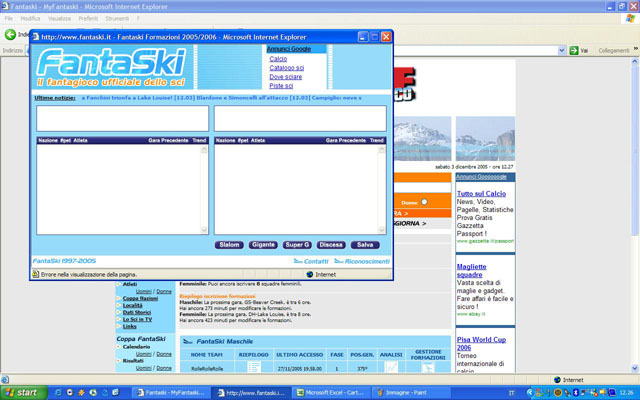Open the Modifica menu
640x400 pixels.
[x=30, y=18]
